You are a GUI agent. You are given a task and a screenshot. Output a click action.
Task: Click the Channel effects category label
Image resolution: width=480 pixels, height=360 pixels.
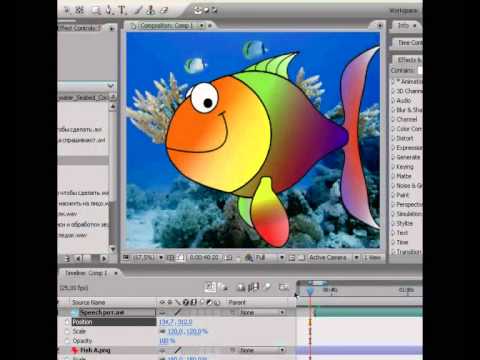407,119
